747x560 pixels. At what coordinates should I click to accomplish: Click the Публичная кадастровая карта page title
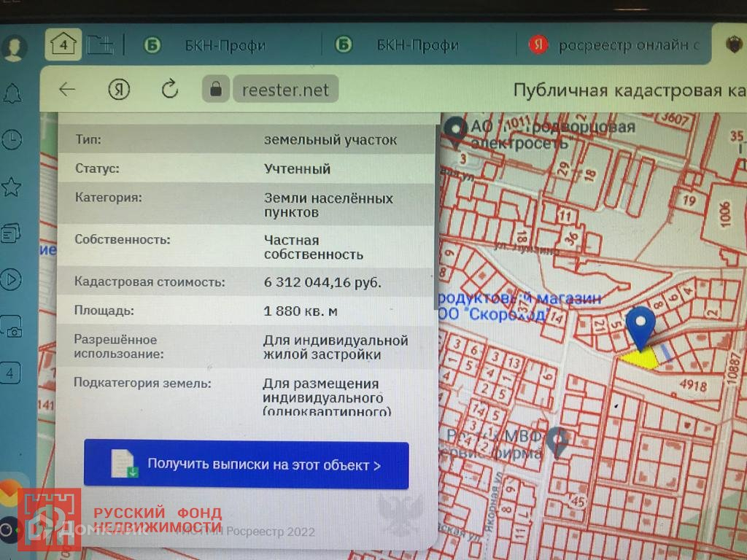[x=630, y=90]
